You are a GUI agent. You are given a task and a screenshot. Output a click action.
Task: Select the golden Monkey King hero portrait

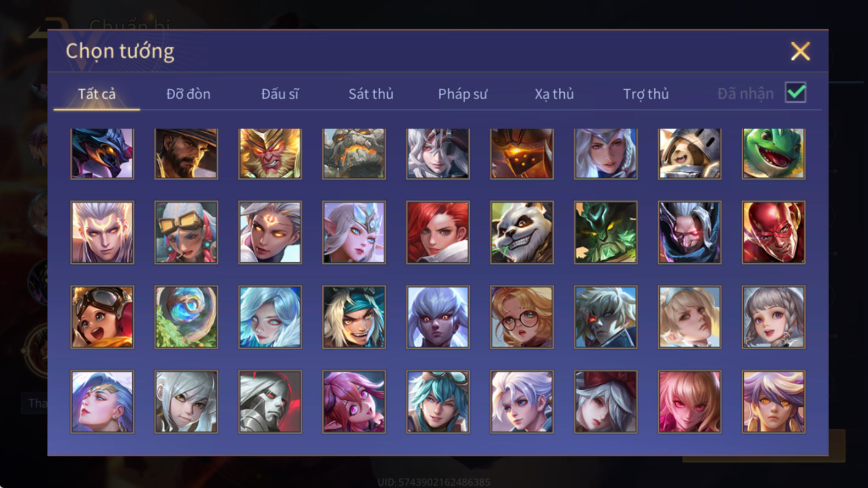pos(270,154)
